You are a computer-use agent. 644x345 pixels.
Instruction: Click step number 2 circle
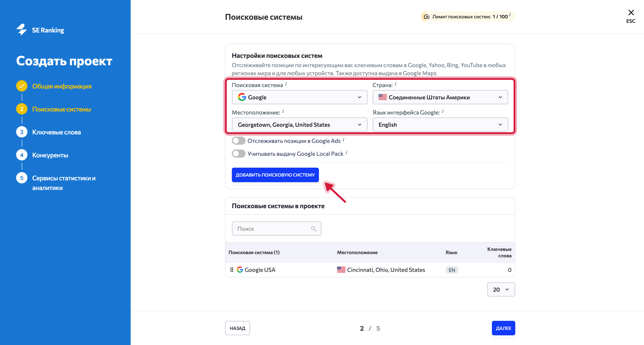[x=22, y=109]
